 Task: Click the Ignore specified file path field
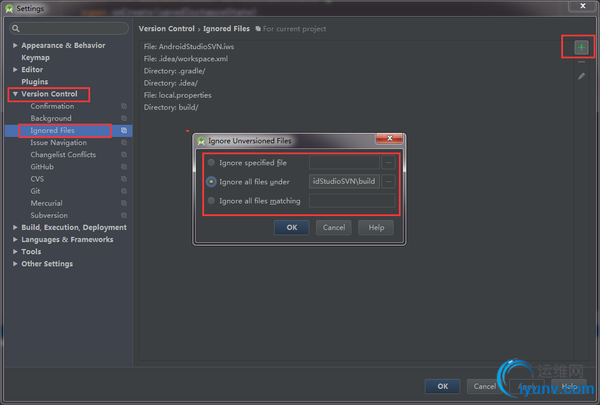tap(344, 163)
